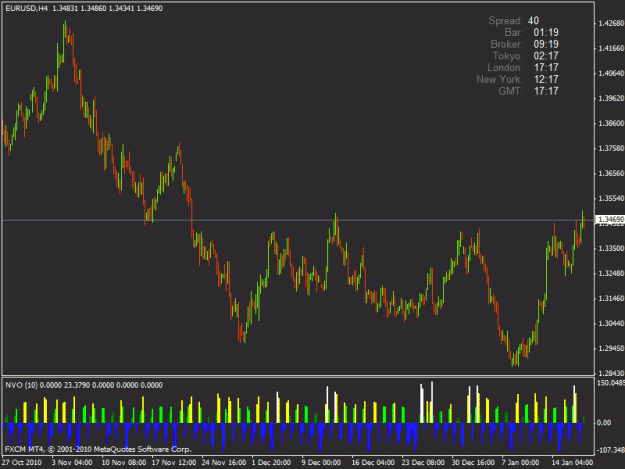
Task: Click the Broker time 09:19
Action: (546, 44)
